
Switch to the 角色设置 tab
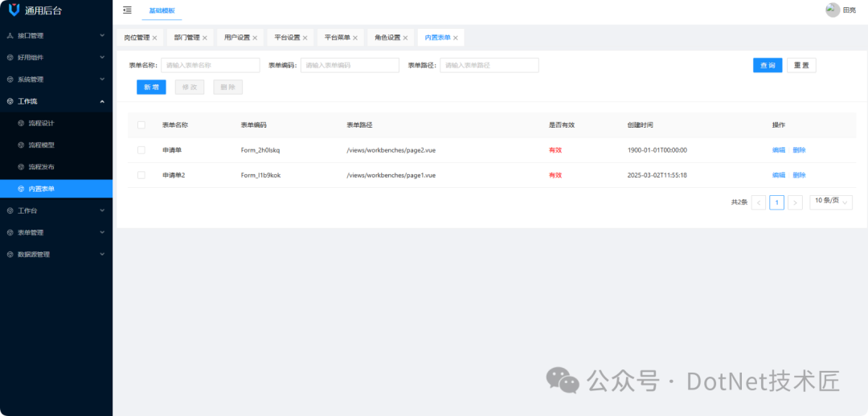click(387, 38)
